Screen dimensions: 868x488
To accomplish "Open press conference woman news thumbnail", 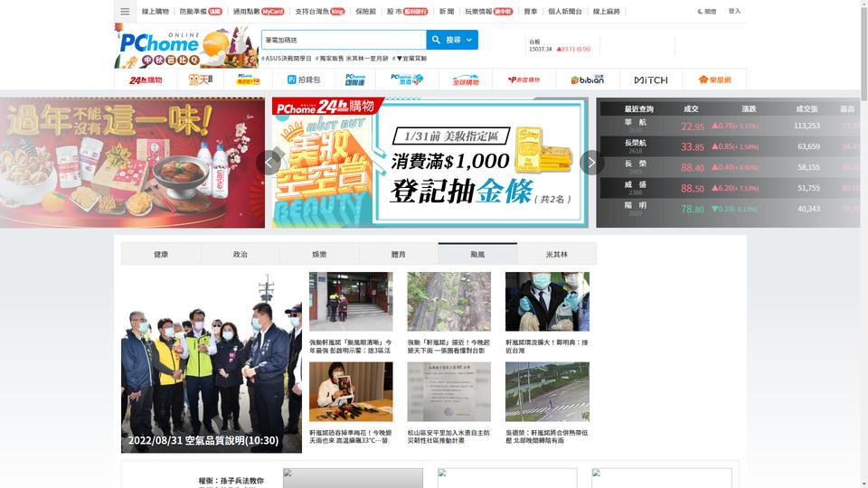I will coord(351,391).
